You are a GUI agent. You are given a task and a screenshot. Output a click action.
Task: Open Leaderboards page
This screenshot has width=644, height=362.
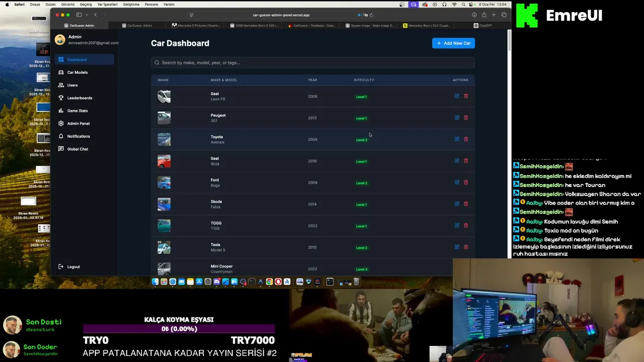click(84, 98)
